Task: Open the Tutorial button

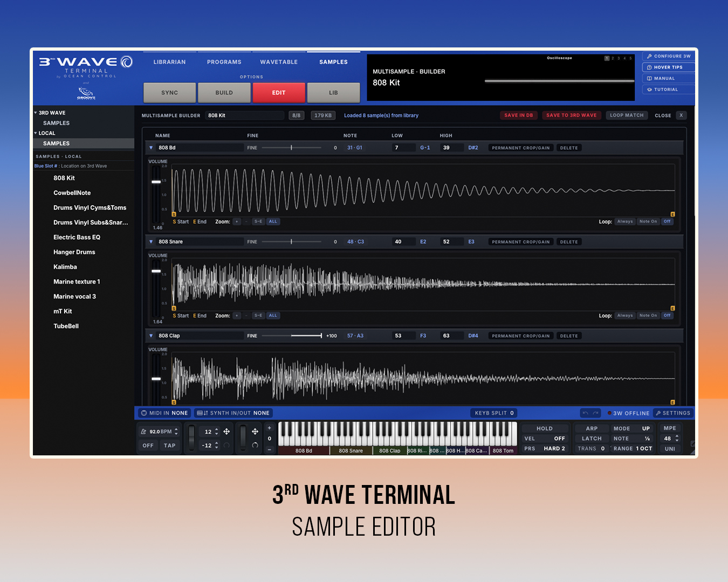Action: tap(668, 89)
